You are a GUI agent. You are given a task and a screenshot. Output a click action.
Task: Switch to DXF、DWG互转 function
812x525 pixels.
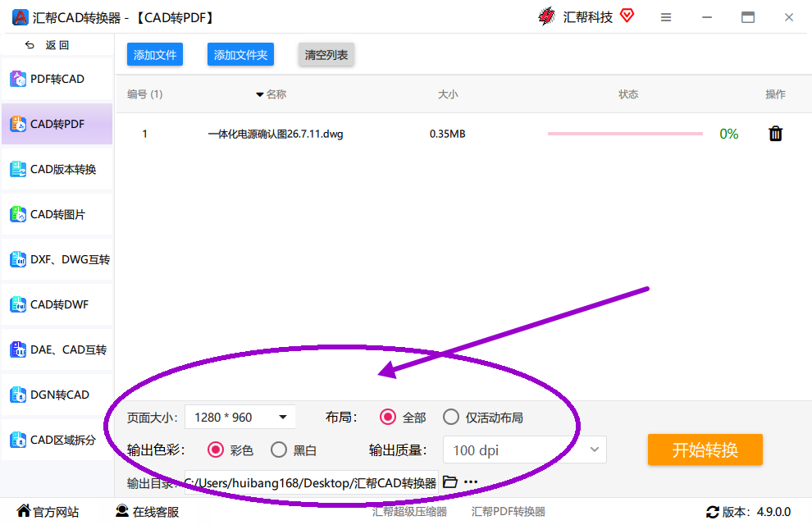(57, 259)
